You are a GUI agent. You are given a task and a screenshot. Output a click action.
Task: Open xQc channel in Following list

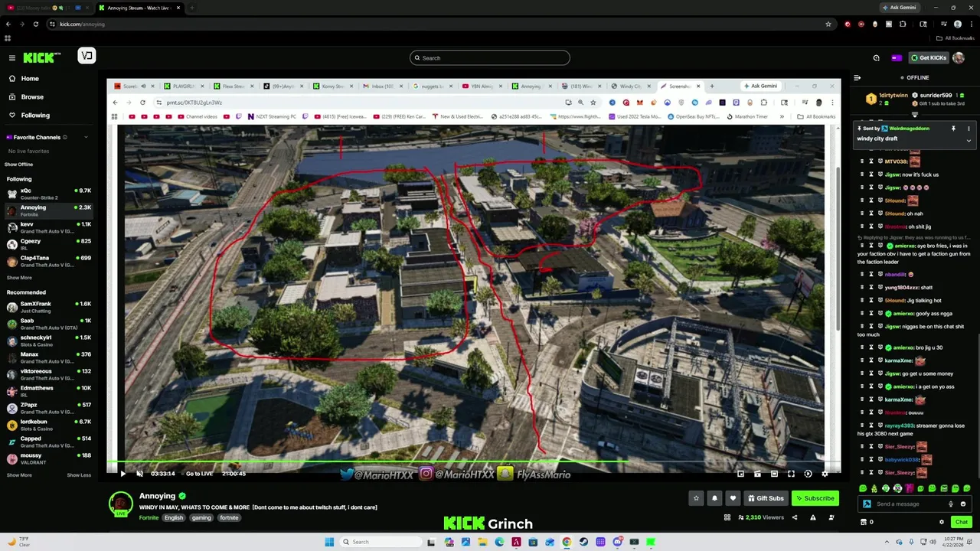point(49,194)
